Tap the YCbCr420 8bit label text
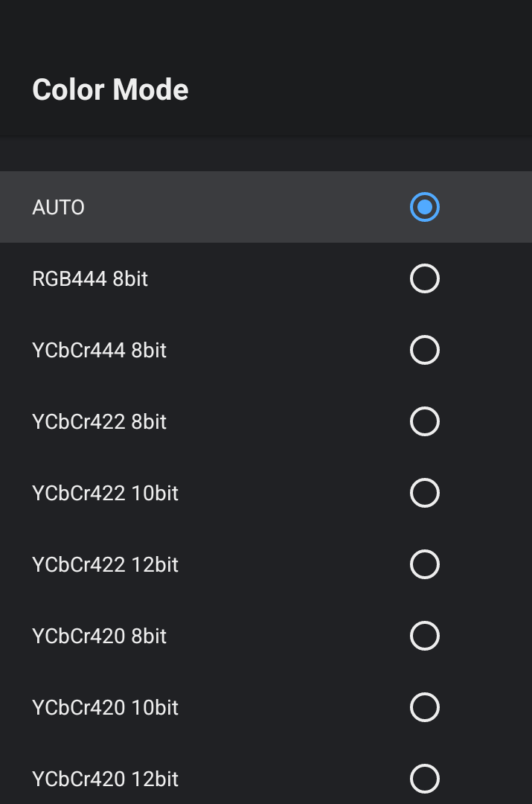The image size is (532, 804). [x=99, y=636]
